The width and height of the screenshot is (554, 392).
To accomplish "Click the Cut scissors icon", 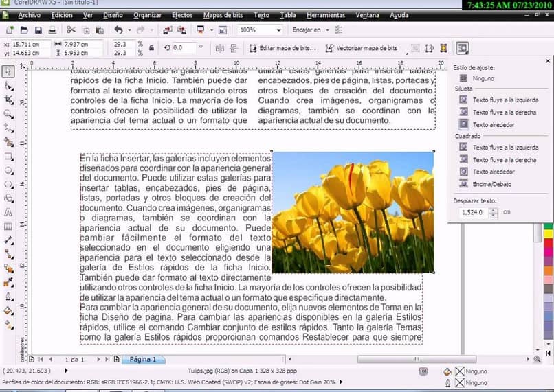I will [71, 30].
